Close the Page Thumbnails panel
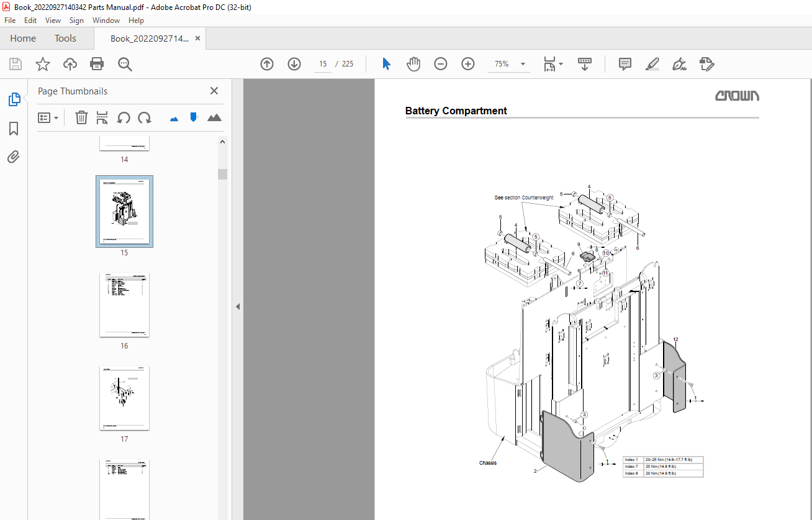Screen dimensions: 812x520 click(214, 91)
